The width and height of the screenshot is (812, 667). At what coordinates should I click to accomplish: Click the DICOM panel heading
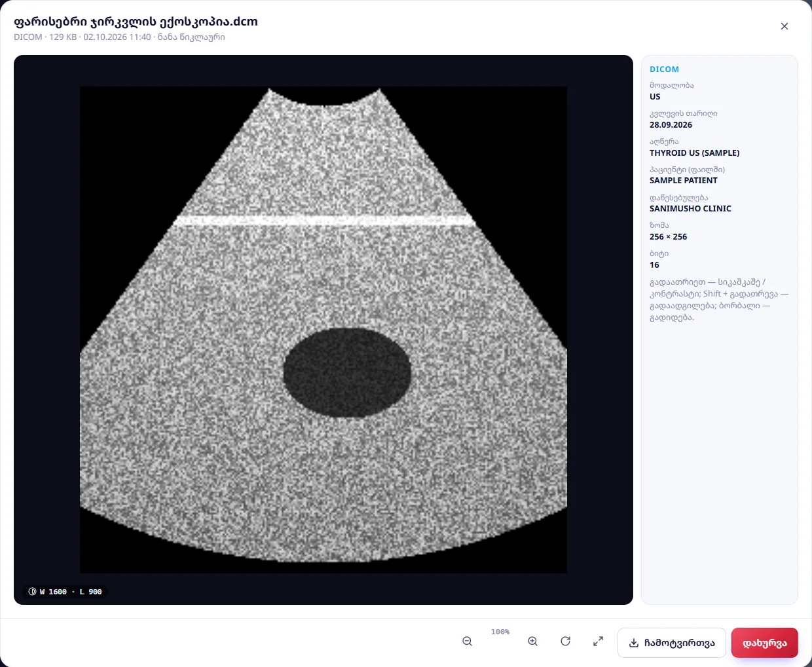664,69
